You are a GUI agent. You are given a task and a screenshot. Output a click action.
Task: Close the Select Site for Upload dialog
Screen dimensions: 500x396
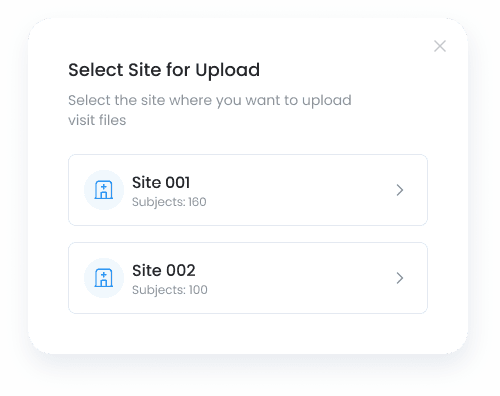[440, 46]
